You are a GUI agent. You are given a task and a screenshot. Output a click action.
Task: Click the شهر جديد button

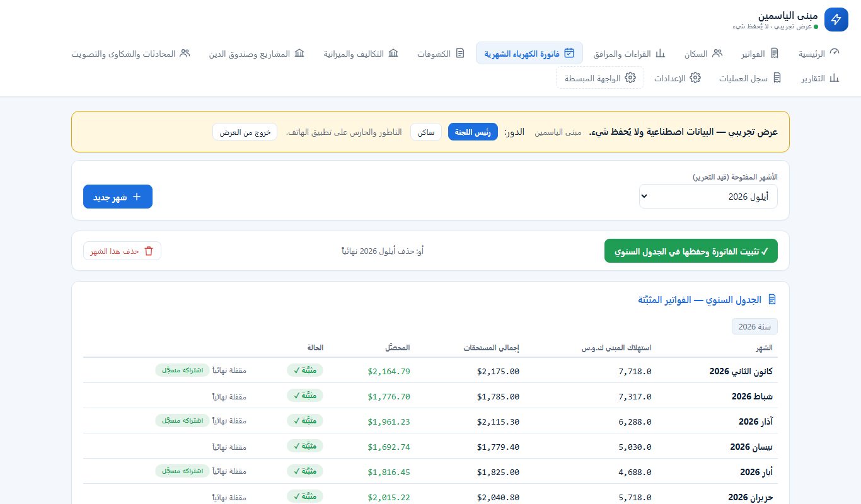tap(118, 197)
